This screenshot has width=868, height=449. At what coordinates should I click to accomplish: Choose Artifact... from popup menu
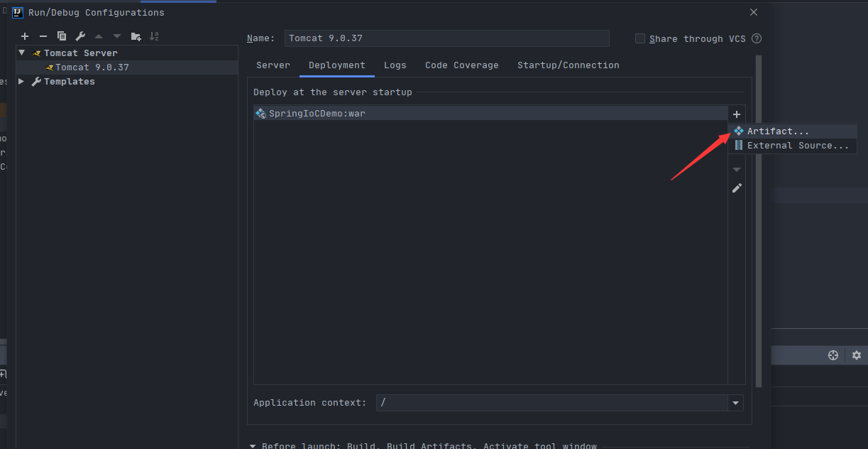(792, 131)
